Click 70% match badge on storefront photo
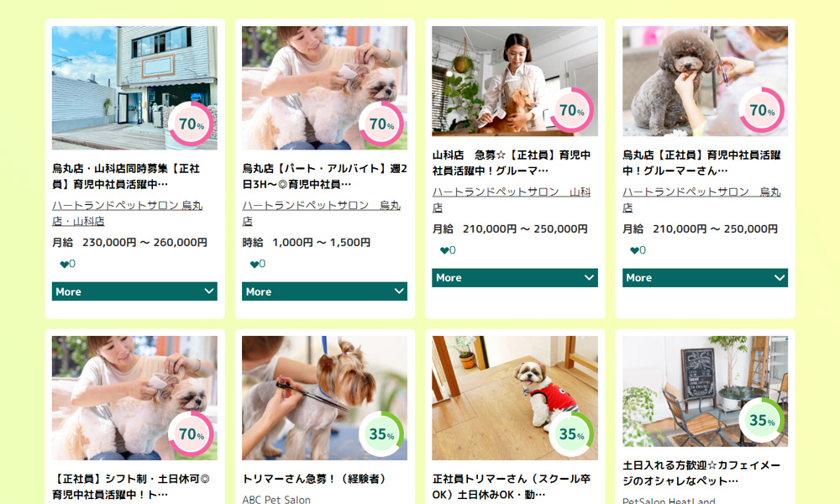The width and height of the screenshot is (840, 504). (192, 123)
